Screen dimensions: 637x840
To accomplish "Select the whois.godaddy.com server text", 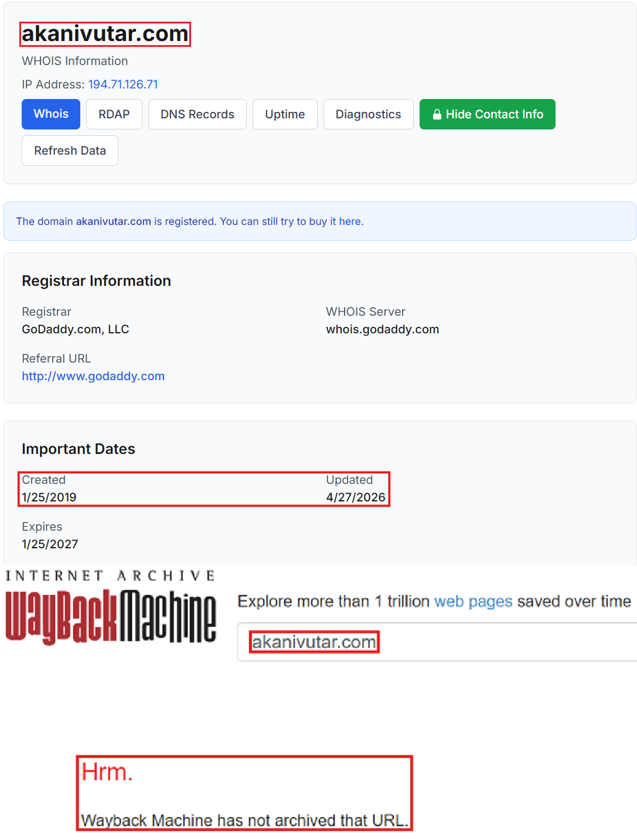I will 383,329.
